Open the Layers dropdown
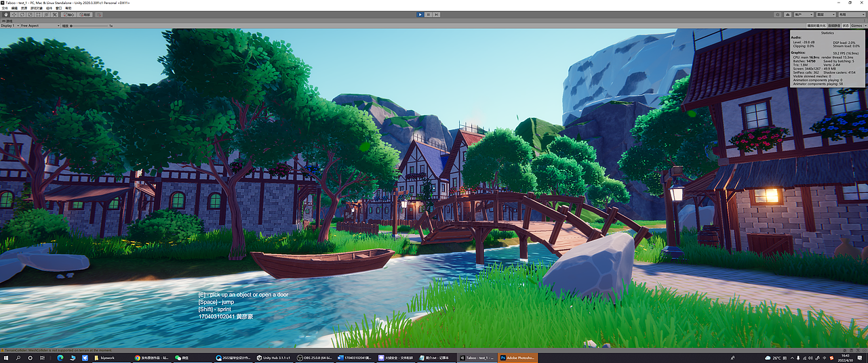 click(826, 14)
